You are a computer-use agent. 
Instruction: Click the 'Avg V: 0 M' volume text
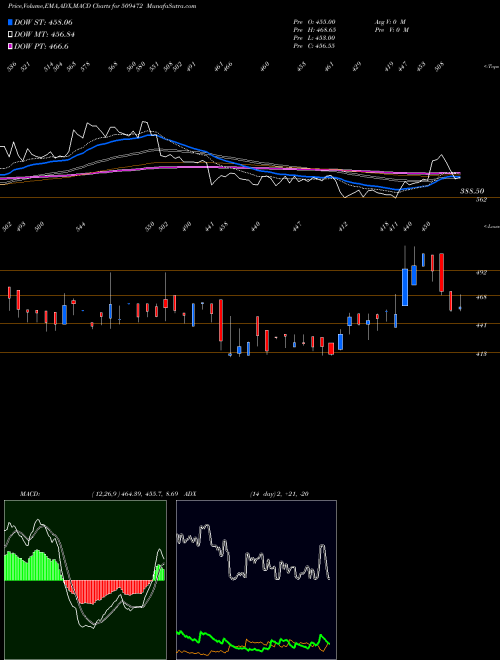point(390,21)
